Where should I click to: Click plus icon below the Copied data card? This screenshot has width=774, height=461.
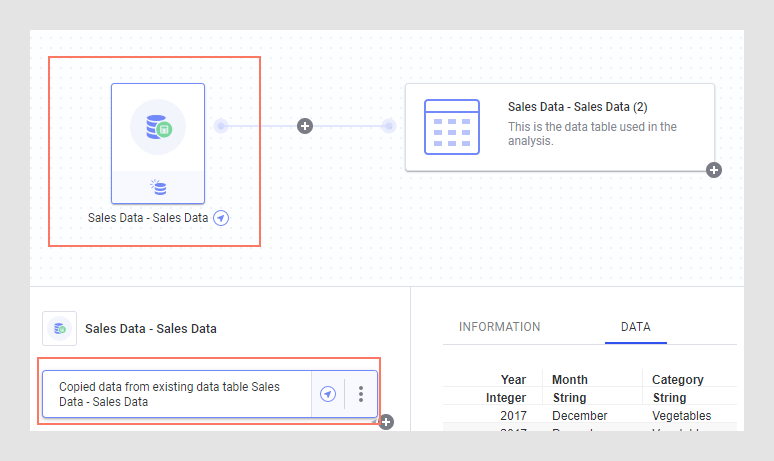pos(386,422)
